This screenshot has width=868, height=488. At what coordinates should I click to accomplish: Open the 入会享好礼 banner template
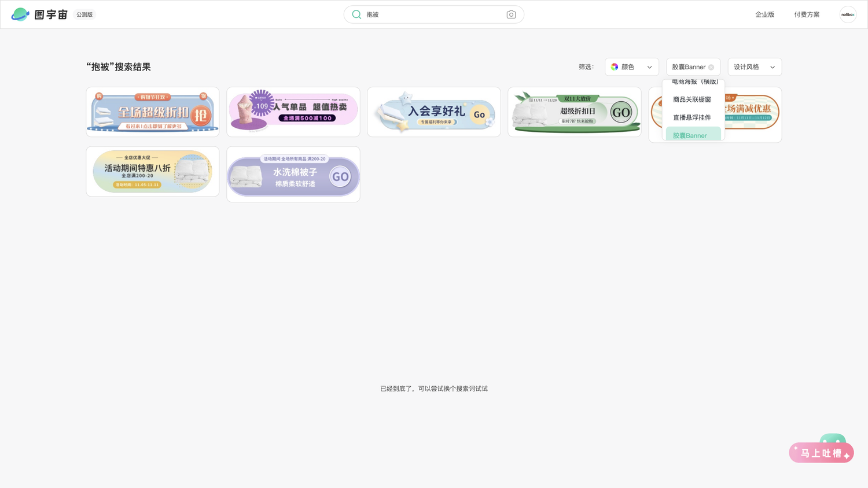[x=434, y=112]
